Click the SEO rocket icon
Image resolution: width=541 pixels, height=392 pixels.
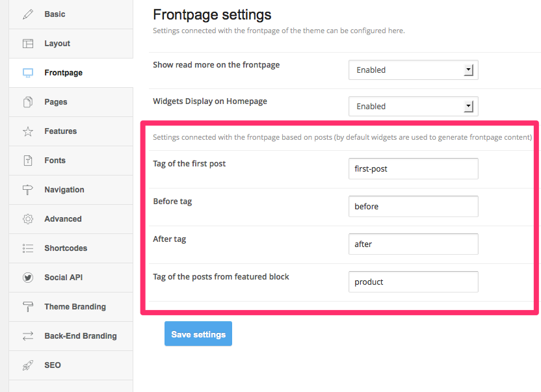[28, 365]
